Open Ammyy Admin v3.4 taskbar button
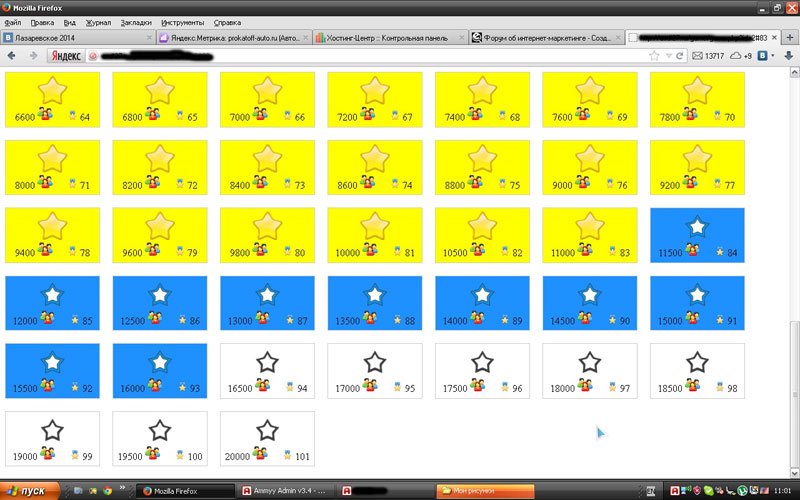800x500 pixels. (x=287, y=491)
